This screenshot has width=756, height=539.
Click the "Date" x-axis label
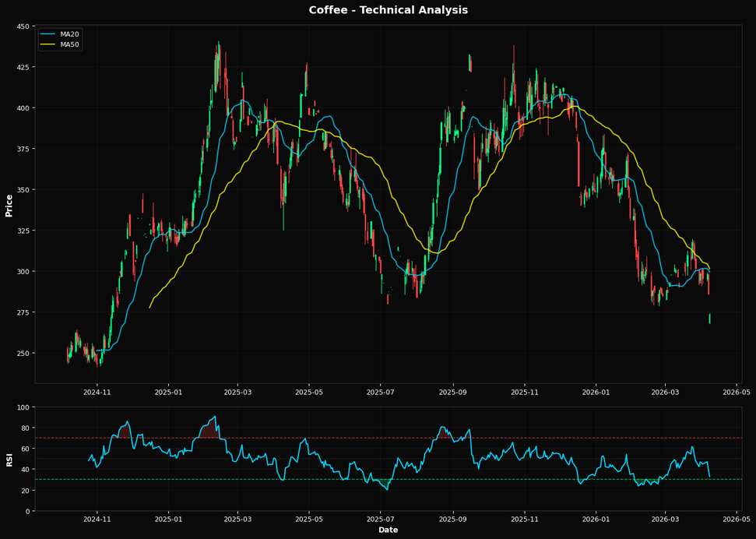[389, 530]
